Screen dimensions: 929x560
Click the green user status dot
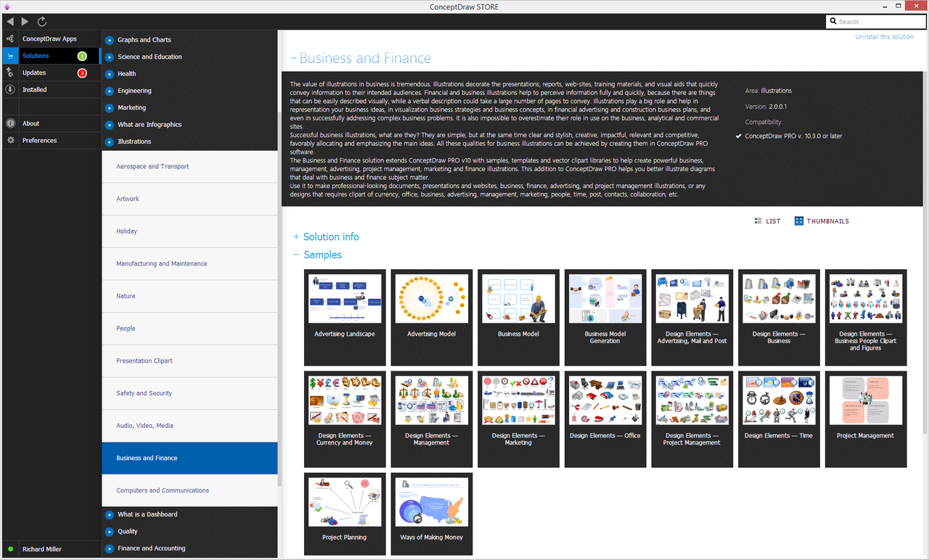click(x=11, y=549)
